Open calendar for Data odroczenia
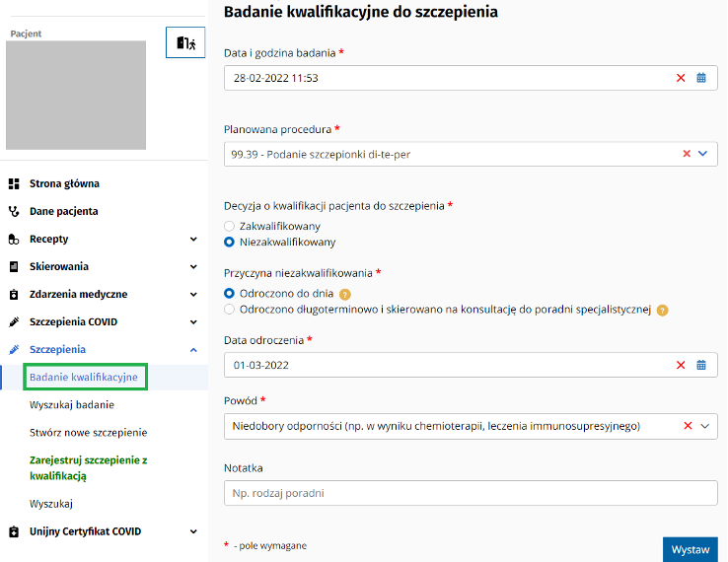The width and height of the screenshot is (728, 562). coord(701,365)
